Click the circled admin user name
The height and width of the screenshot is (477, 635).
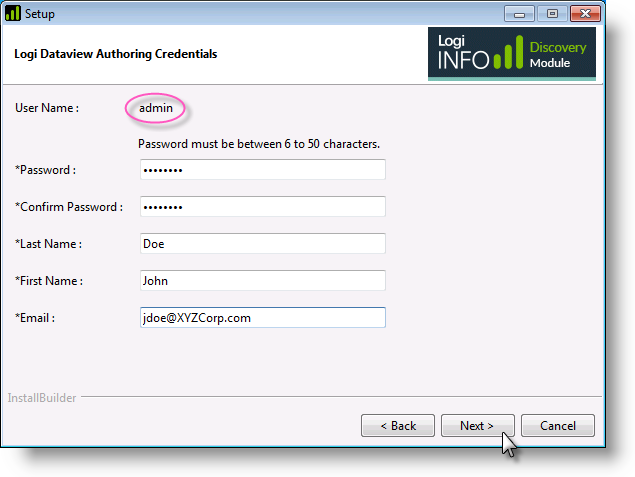tap(156, 108)
